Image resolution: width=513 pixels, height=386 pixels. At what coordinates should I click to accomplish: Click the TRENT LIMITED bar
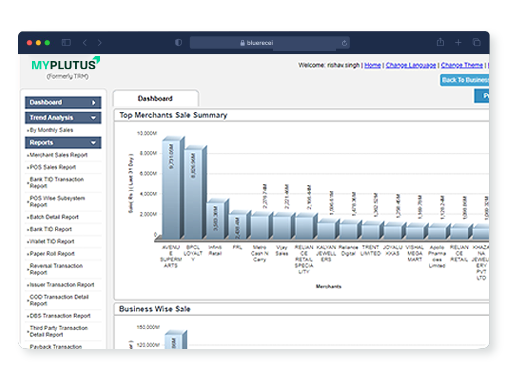tap(372, 231)
